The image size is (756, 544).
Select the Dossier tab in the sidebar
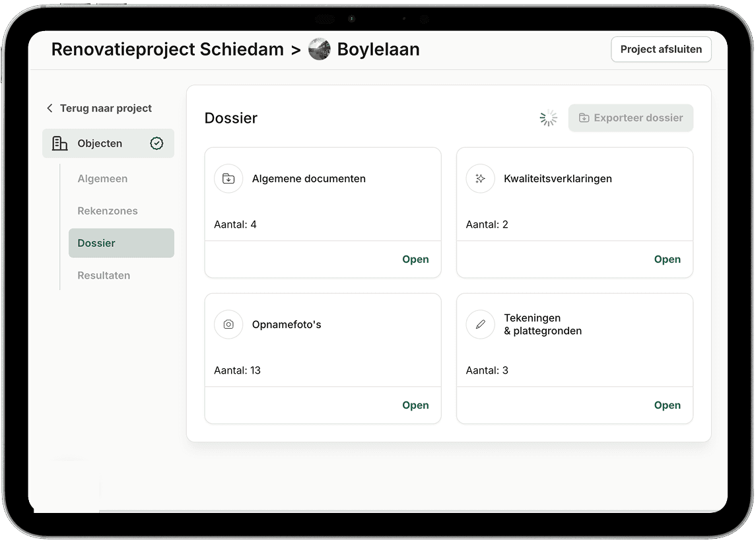96,243
